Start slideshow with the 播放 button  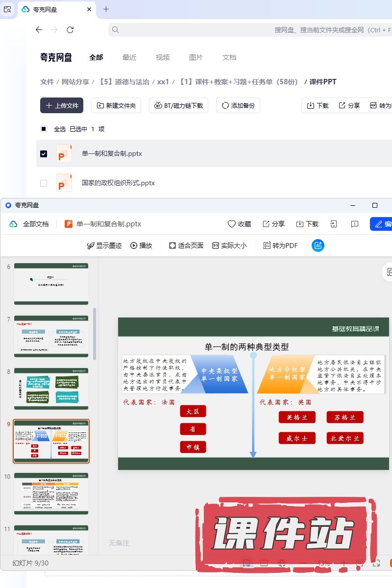(x=141, y=245)
